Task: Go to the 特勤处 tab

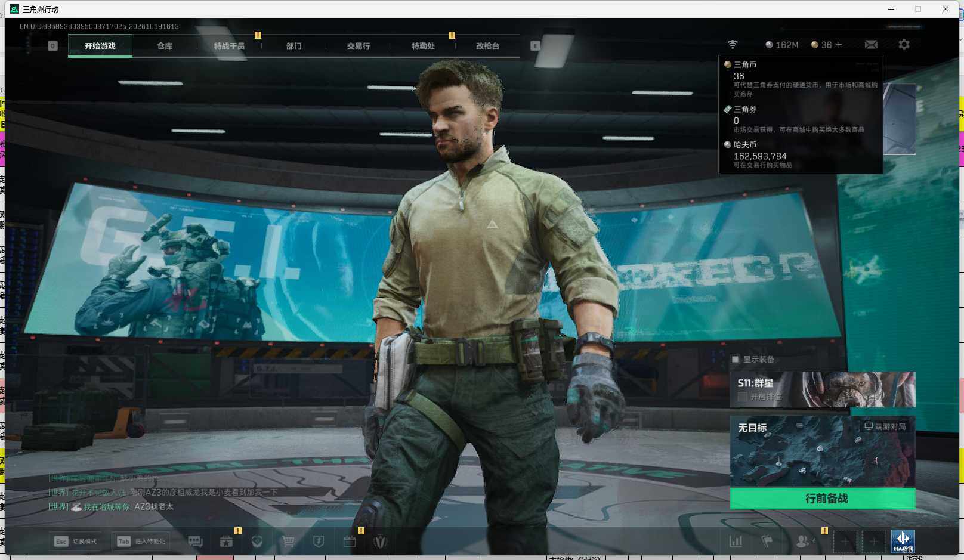Action: pyautogui.click(x=423, y=46)
